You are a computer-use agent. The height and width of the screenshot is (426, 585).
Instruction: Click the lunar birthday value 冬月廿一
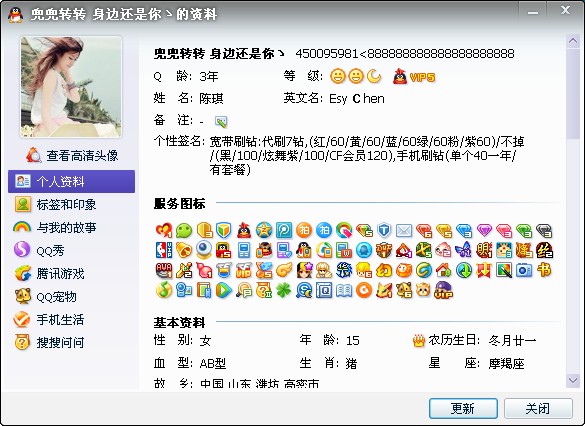(512, 340)
